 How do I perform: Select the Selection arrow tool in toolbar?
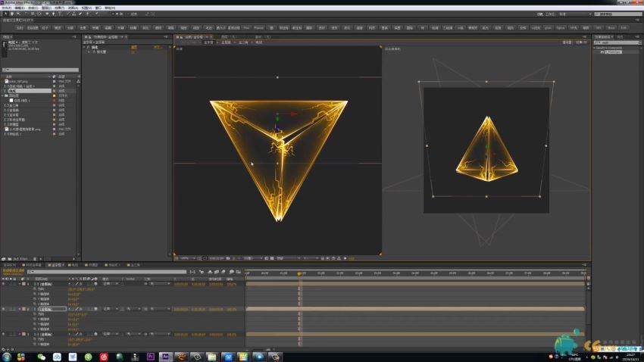pos(5,14)
